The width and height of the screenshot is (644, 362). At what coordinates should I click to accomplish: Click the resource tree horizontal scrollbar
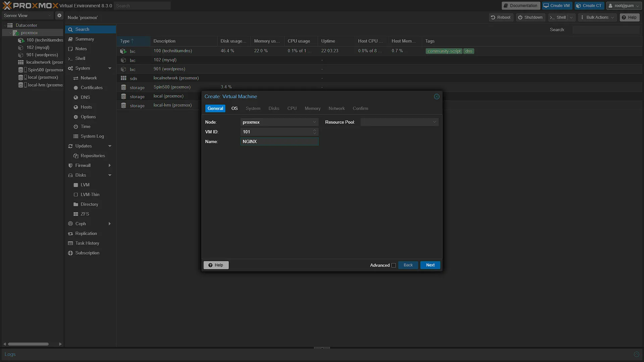tap(28, 344)
